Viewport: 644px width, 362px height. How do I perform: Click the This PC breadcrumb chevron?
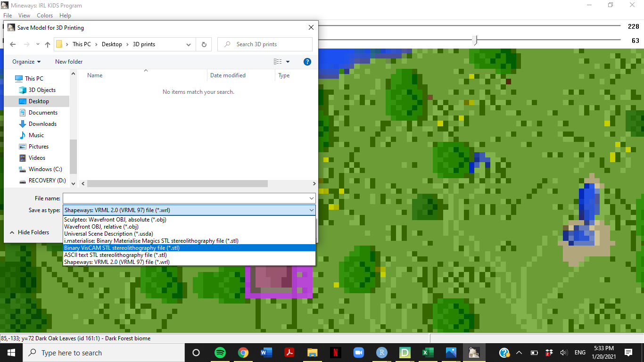[96, 44]
